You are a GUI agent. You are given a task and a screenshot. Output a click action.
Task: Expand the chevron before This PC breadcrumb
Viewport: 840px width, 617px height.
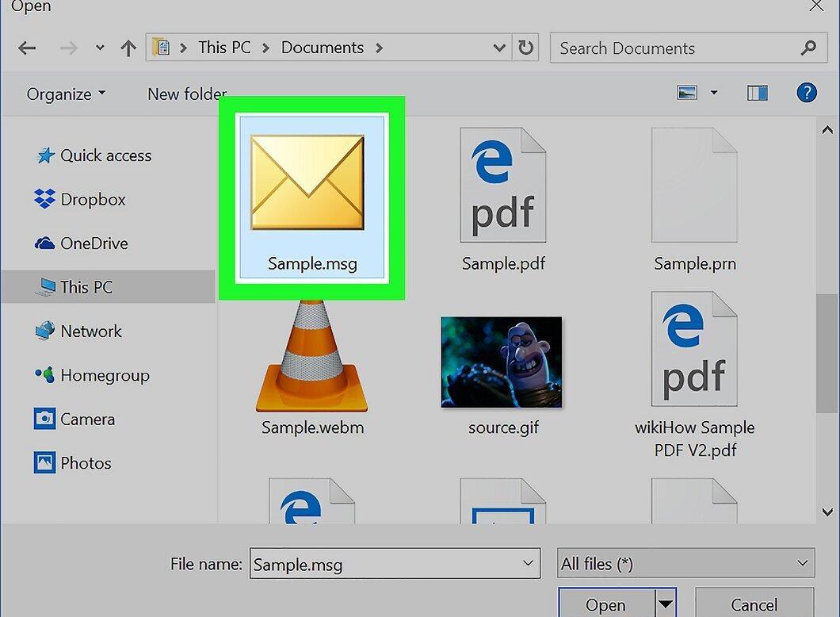(183, 48)
